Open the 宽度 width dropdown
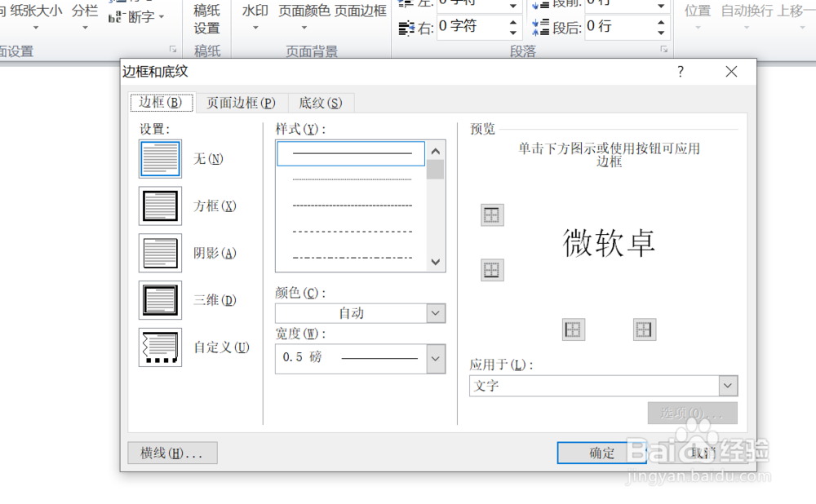The image size is (816, 504). (436, 359)
